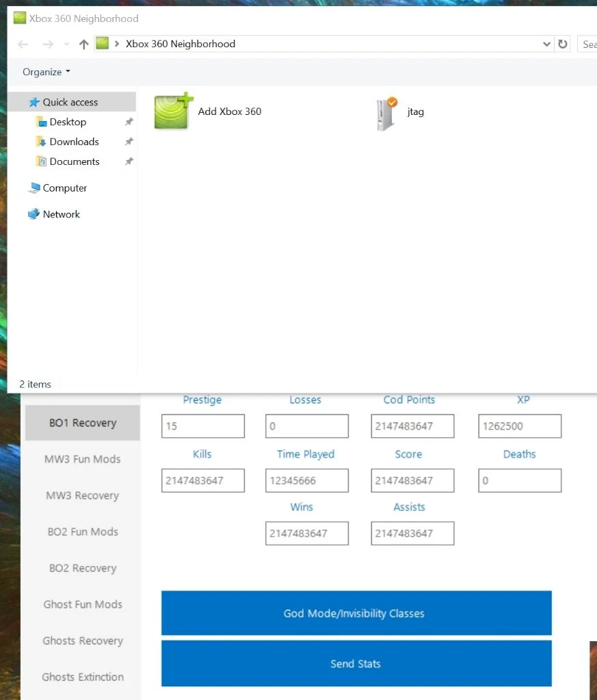Screen dimensions: 597x700
Task: Click the Cod Points label
Action: 409,400
